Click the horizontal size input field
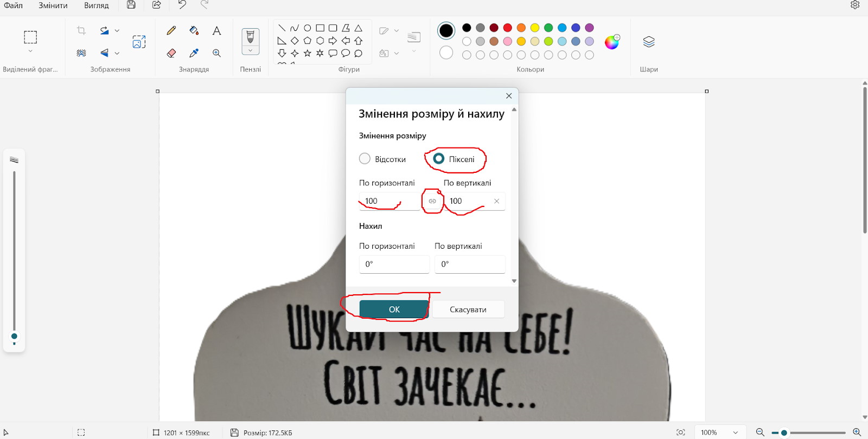 390,201
